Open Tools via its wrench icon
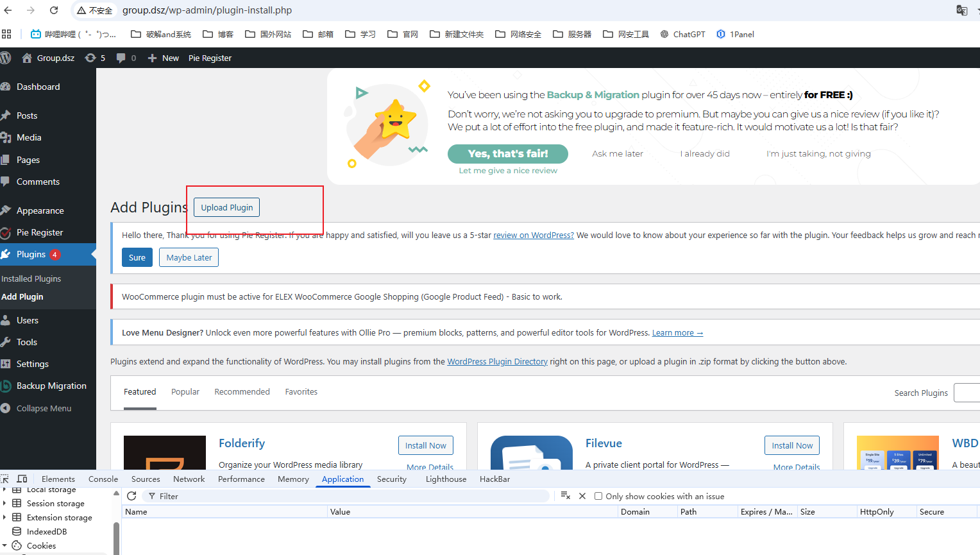Image resolution: width=980 pixels, height=555 pixels. tap(6, 342)
